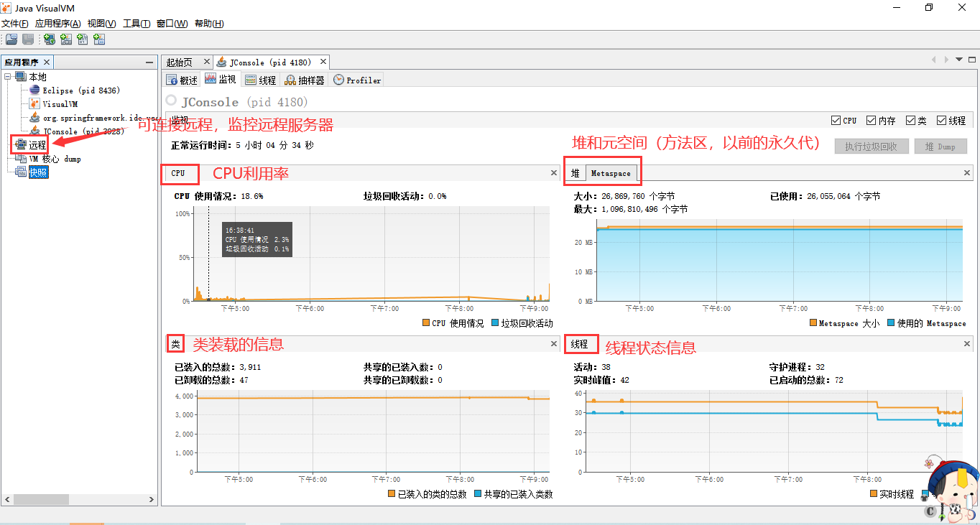Image resolution: width=980 pixels, height=525 pixels.
Task: Click the blue 垃圾回收活动 legend swatch
Action: [x=495, y=323]
